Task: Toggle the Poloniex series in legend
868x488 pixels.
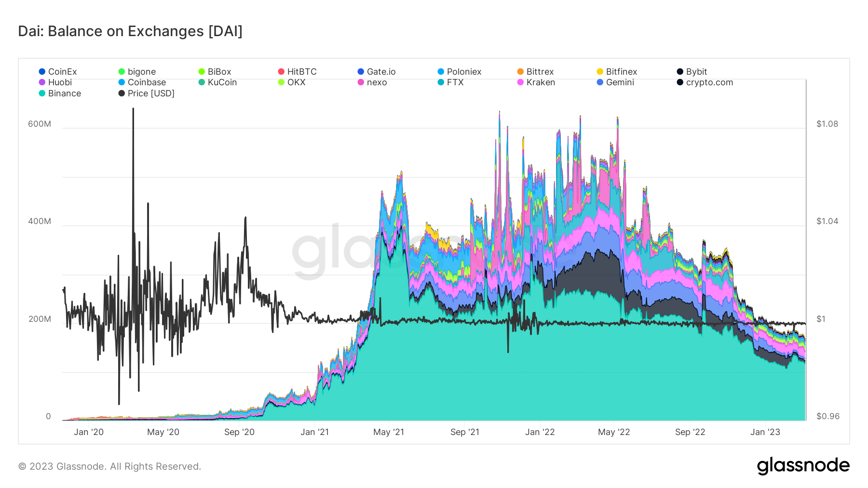Action: (x=459, y=72)
